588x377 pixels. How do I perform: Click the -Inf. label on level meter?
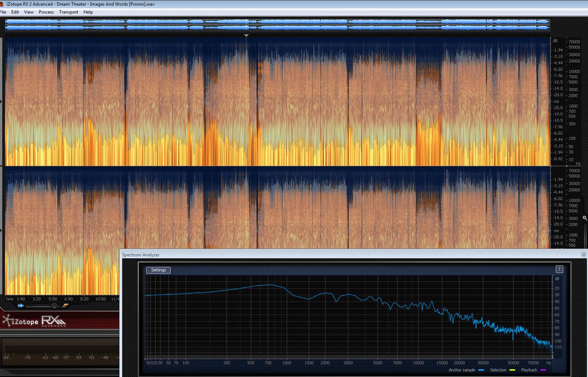[6, 357]
